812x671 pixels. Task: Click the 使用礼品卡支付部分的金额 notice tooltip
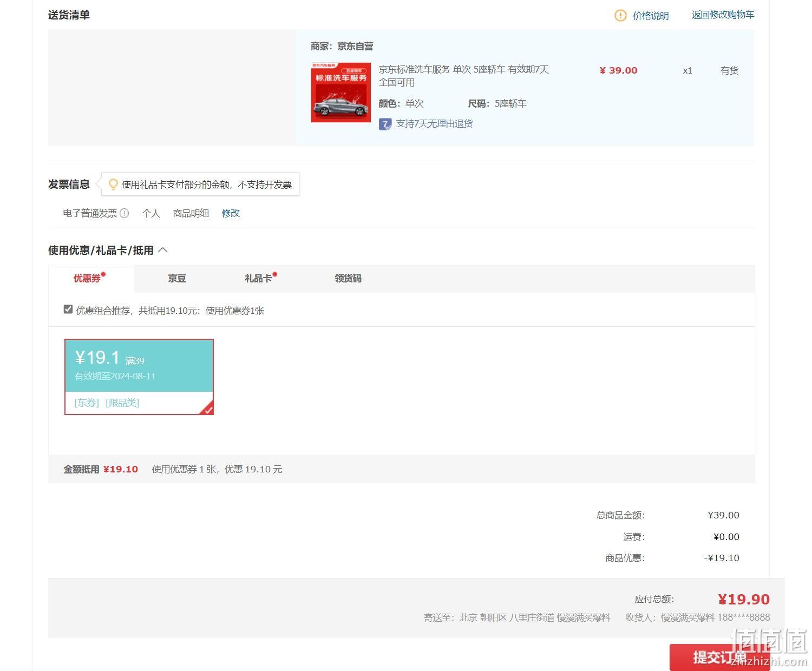click(x=200, y=185)
